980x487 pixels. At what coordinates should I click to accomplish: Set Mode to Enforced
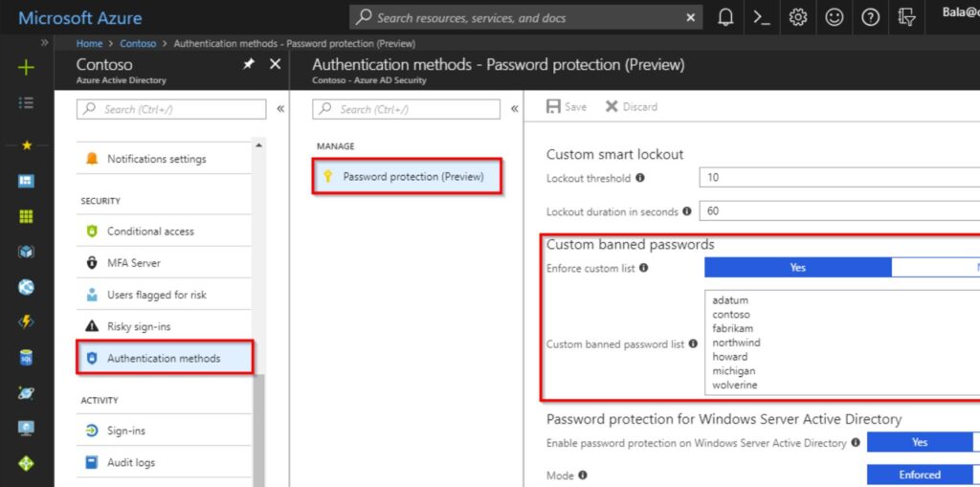(x=920, y=476)
